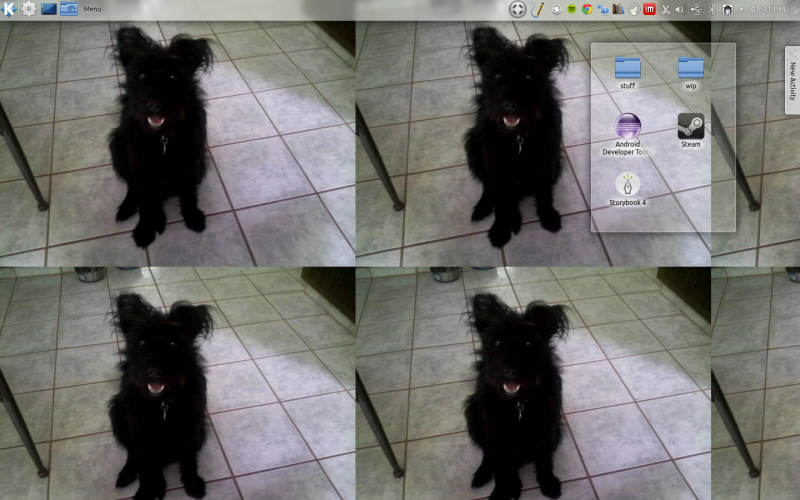This screenshot has width=800, height=500.
Task: Open the volume speaker control
Action: click(x=680, y=9)
